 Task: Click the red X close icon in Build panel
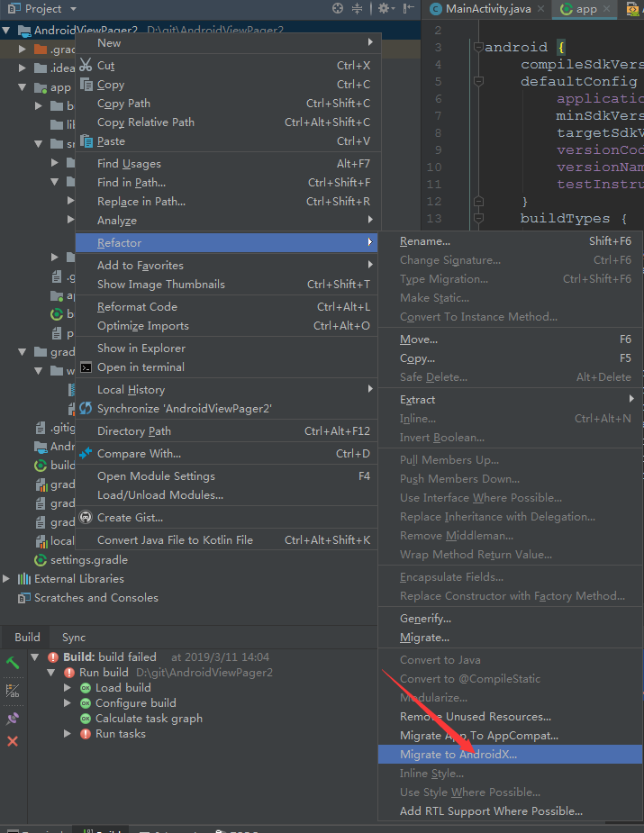tap(13, 741)
